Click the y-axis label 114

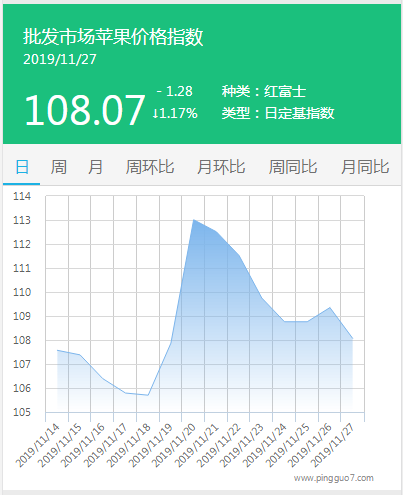tap(22, 196)
